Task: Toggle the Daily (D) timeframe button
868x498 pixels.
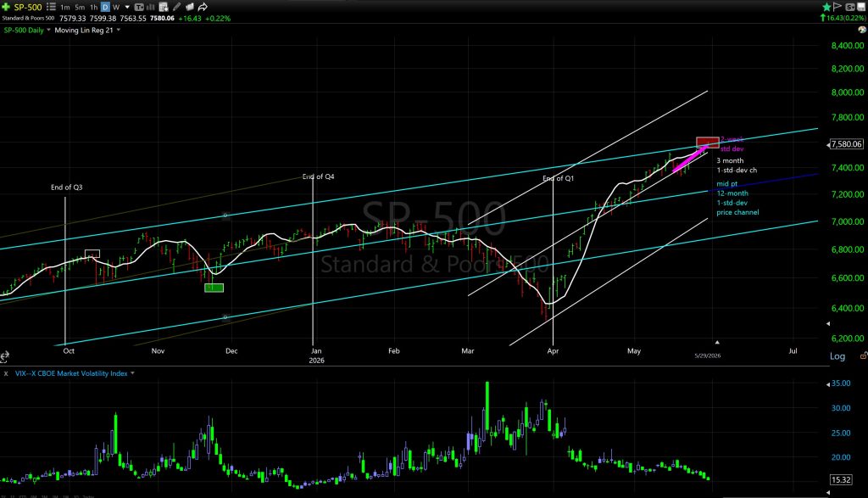Action: click(105, 7)
